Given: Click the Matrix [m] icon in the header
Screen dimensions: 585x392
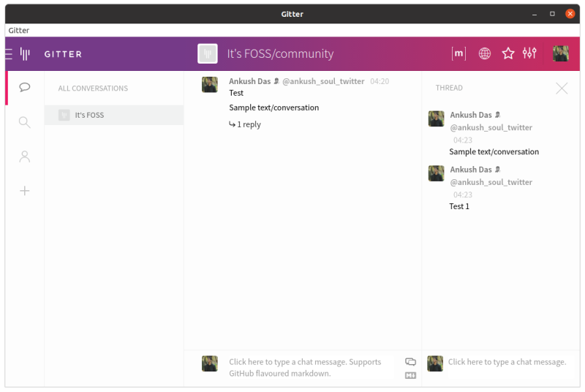Looking at the screenshot, I should click(458, 53).
